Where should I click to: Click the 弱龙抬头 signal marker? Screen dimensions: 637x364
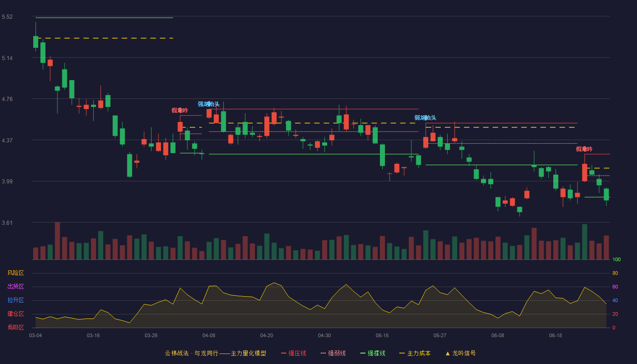(x=425, y=118)
